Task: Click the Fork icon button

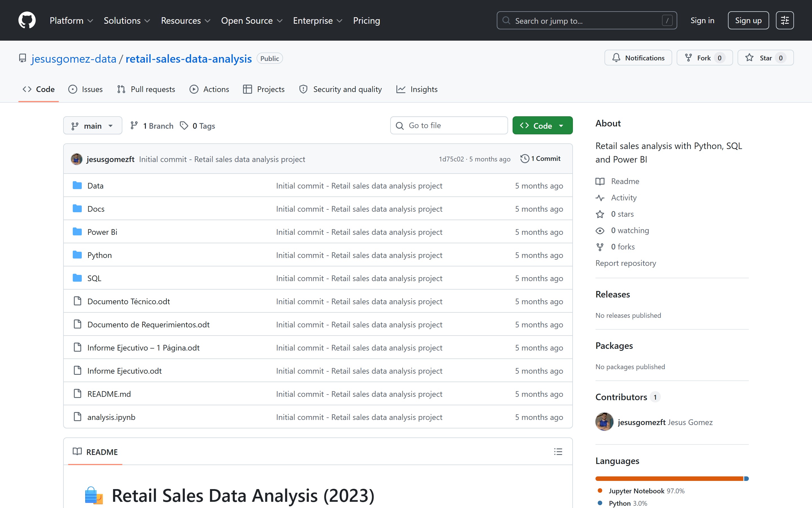Action: [688, 58]
